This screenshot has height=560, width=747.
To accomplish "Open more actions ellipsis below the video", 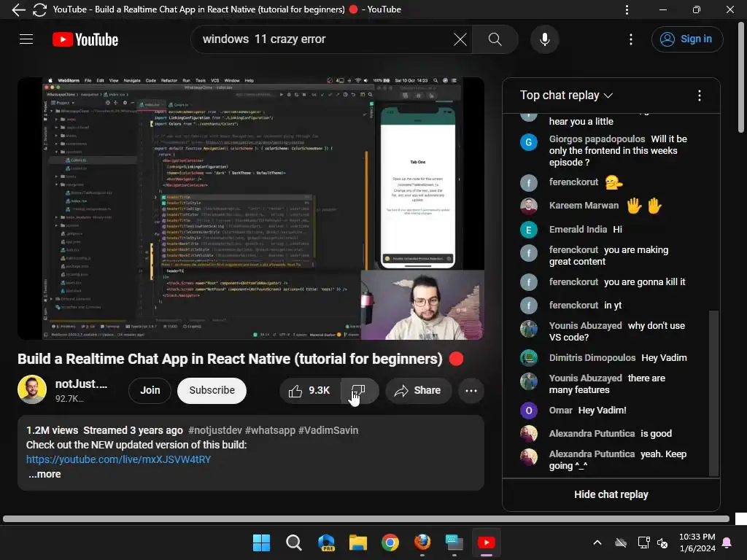I will click(471, 391).
